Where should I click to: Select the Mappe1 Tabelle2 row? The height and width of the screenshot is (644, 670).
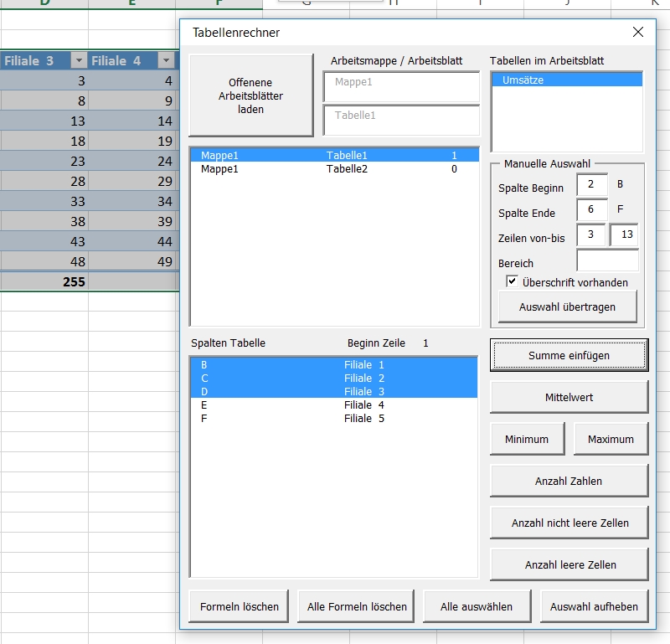pyautogui.click(x=333, y=169)
